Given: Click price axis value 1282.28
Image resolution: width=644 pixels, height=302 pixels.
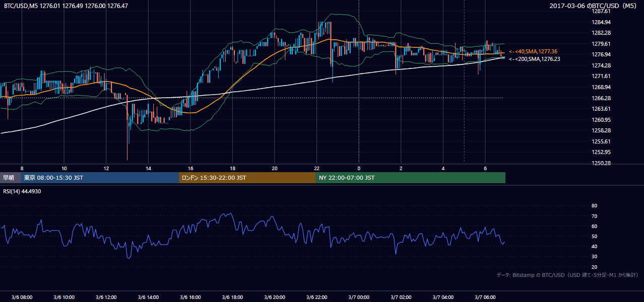Looking at the screenshot, I should point(601,33).
